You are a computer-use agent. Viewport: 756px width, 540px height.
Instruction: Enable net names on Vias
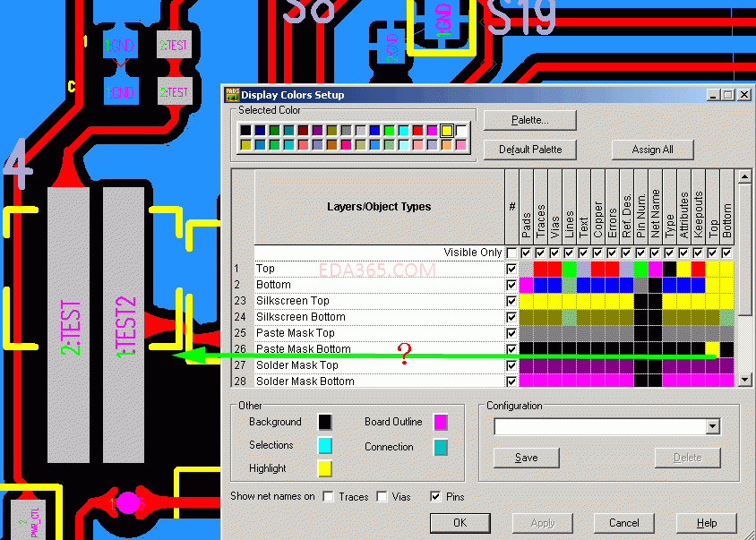pyautogui.click(x=382, y=496)
